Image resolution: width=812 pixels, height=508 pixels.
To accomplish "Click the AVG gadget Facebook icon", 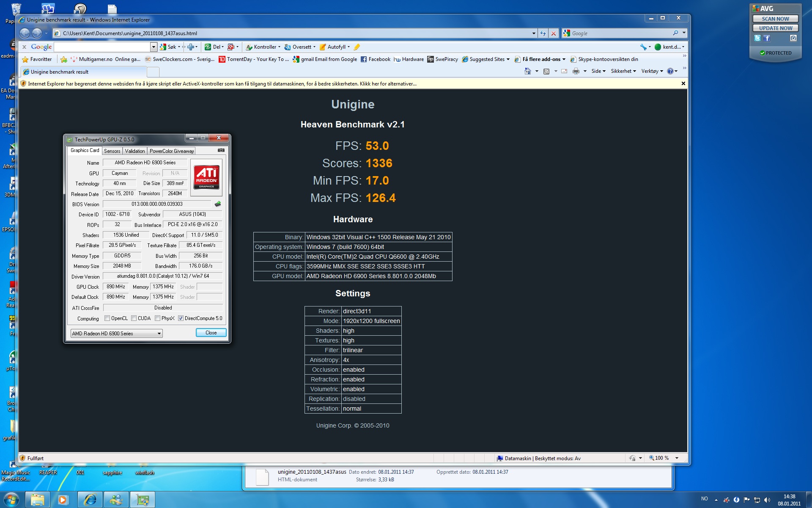I will (x=767, y=38).
